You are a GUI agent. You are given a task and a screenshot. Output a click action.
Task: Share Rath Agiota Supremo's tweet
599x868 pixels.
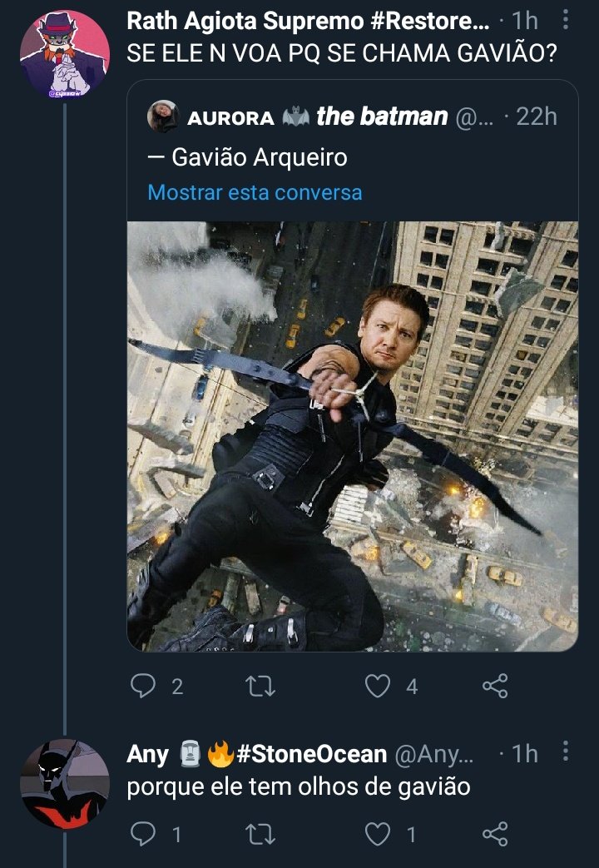point(495,687)
